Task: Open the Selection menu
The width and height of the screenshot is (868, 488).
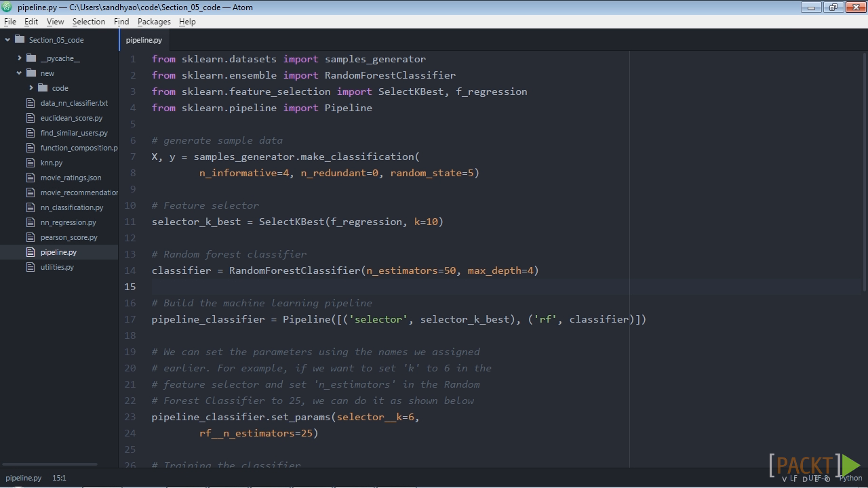Action: pyautogui.click(x=89, y=22)
